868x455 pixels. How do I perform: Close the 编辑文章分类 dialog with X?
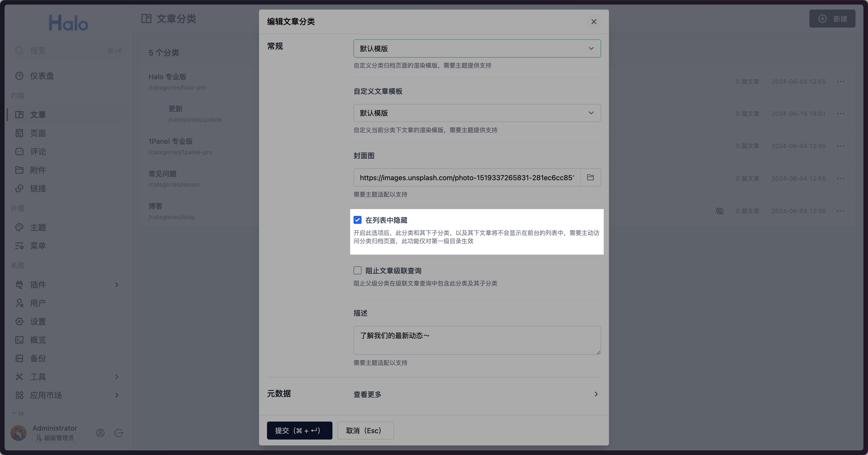point(594,22)
